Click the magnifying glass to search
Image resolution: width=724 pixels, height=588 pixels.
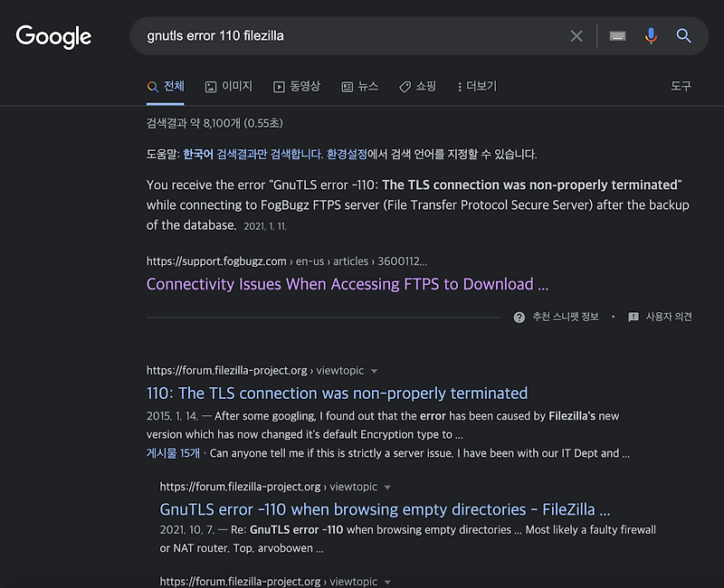(x=683, y=35)
